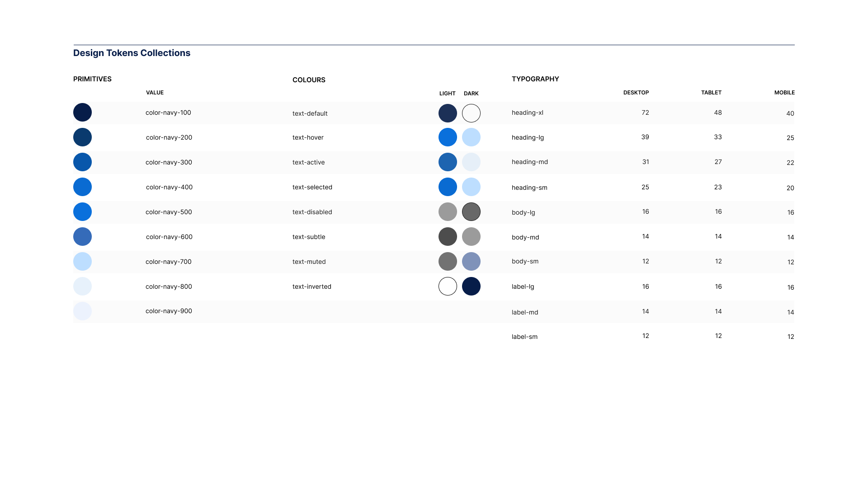This screenshot has width=868, height=488.
Task: Select the COLOURS section title
Action: (309, 80)
